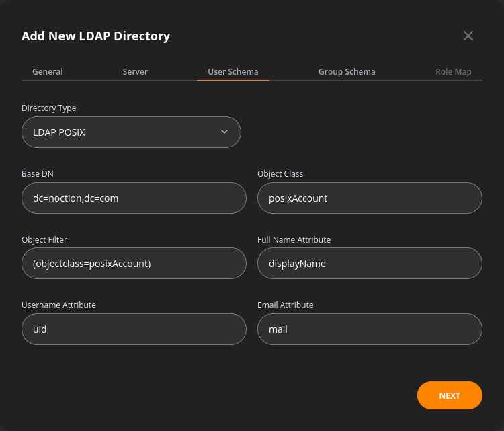Click the Username Attribute field containing uid

point(134,329)
